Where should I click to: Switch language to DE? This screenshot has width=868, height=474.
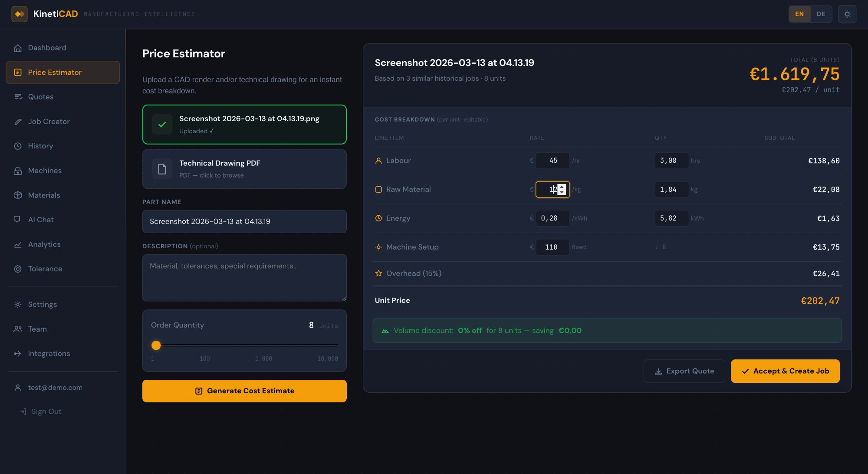[821, 14]
